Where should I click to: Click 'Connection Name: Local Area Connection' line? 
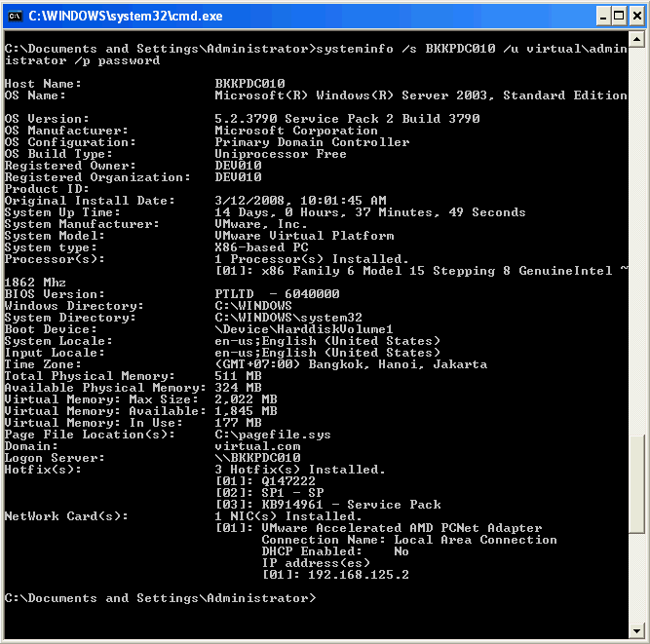pyautogui.click(x=409, y=540)
